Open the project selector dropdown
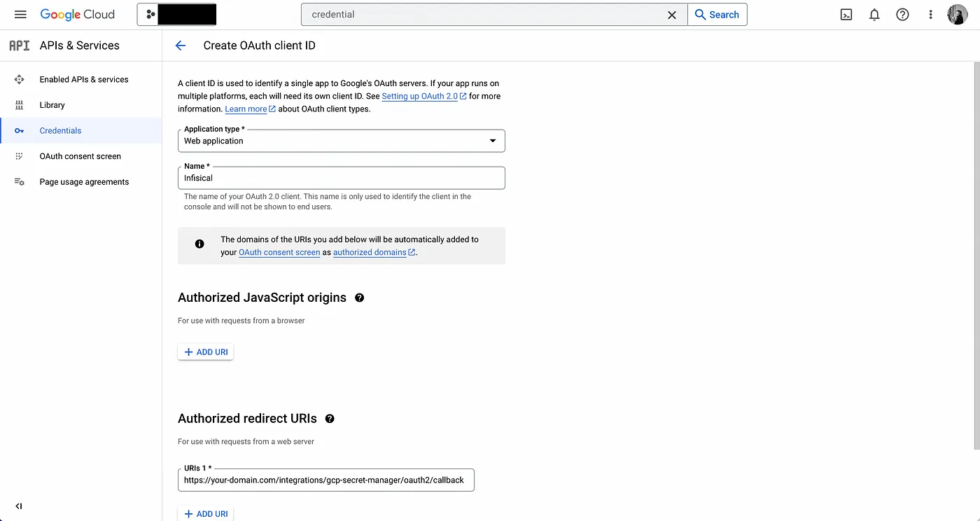Viewport: 980px width, 521px height. click(x=176, y=13)
